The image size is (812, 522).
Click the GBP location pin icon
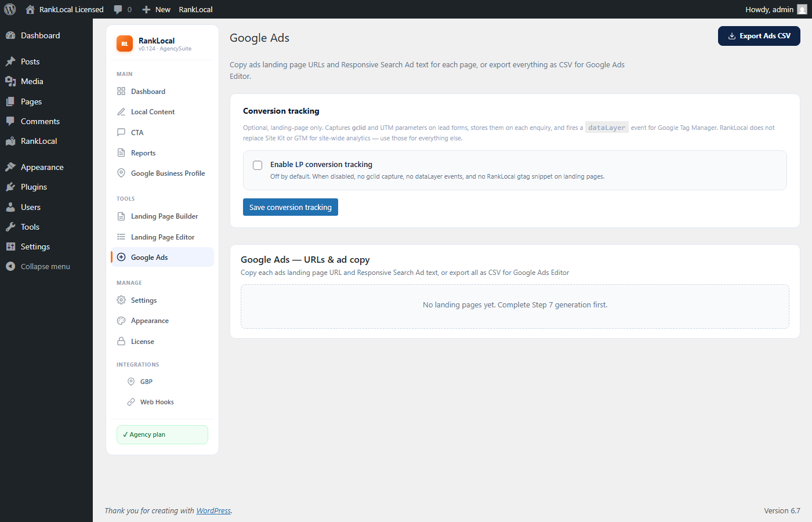coord(131,382)
